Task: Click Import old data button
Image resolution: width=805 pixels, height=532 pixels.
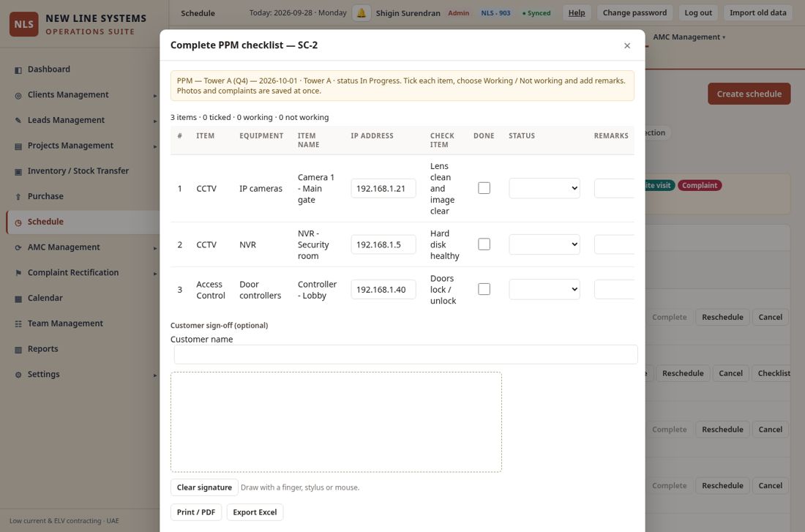Action: (757, 13)
